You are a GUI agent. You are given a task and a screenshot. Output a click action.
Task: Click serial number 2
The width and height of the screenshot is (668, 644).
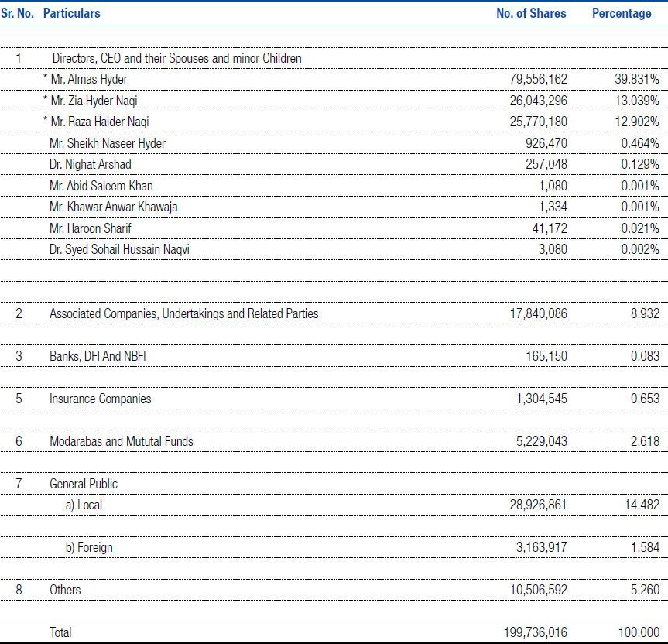tap(19, 313)
